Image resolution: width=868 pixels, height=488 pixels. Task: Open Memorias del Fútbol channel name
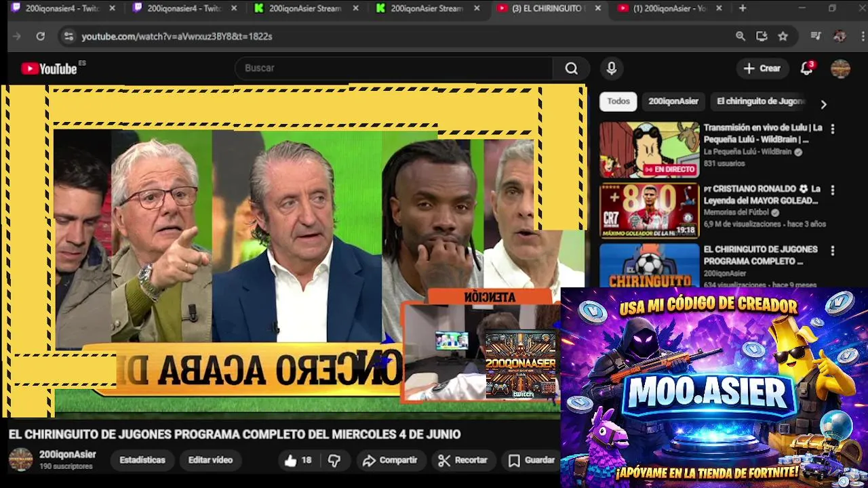(x=737, y=213)
